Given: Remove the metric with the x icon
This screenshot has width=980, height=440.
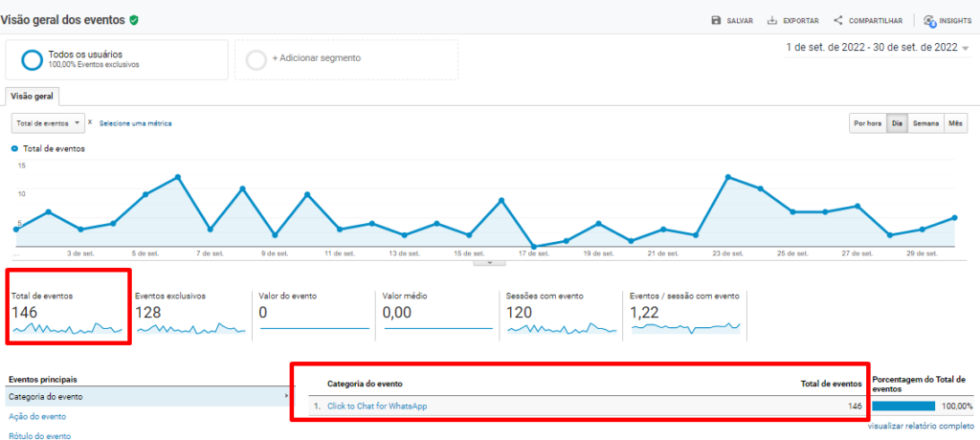Looking at the screenshot, I should click(x=90, y=122).
